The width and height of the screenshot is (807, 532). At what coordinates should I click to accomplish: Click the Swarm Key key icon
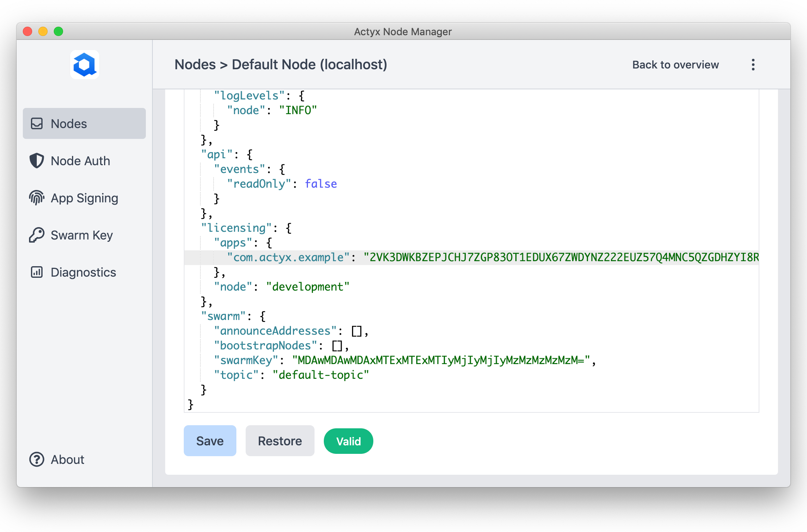click(37, 235)
